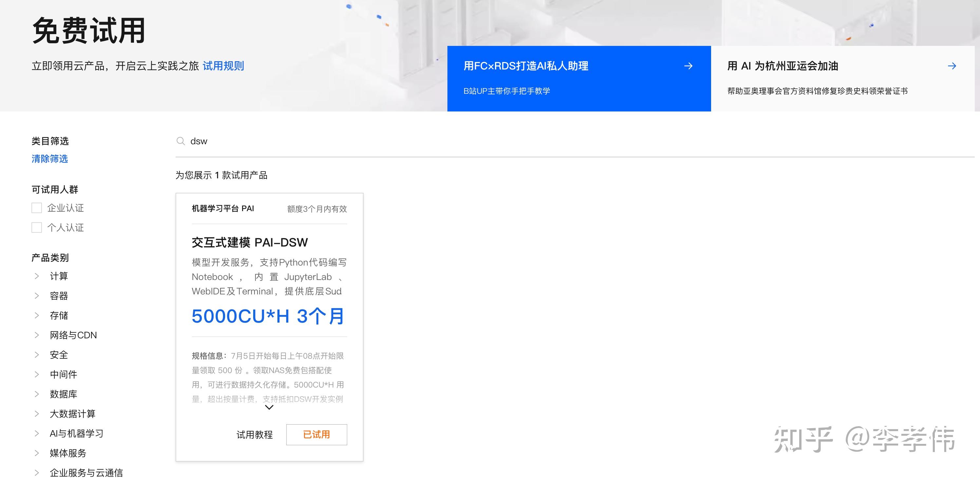Viewport: 980px width, 478px height.
Task: Select 计算 product category
Action: tap(59, 276)
